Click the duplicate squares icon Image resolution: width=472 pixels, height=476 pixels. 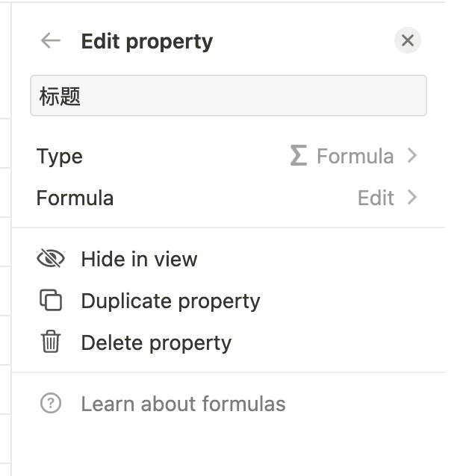point(51,301)
